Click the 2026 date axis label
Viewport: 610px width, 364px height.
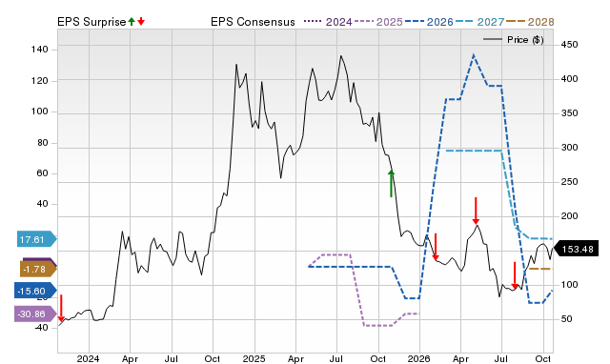[x=419, y=358]
